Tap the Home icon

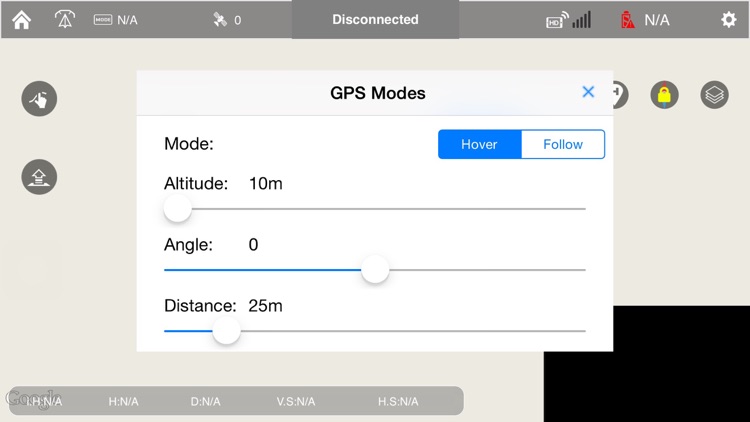(21, 20)
